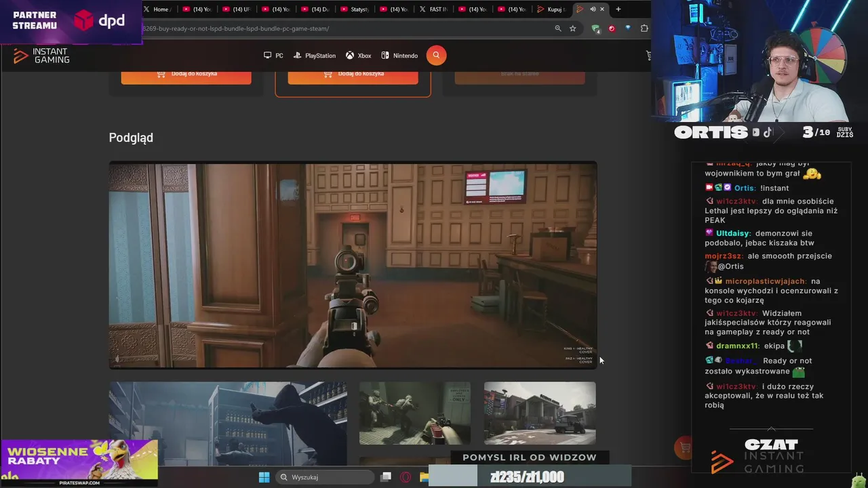This screenshot has width=868, height=488.
Task: Open the blue diamond extension icon
Action: pyautogui.click(x=628, y=28)
